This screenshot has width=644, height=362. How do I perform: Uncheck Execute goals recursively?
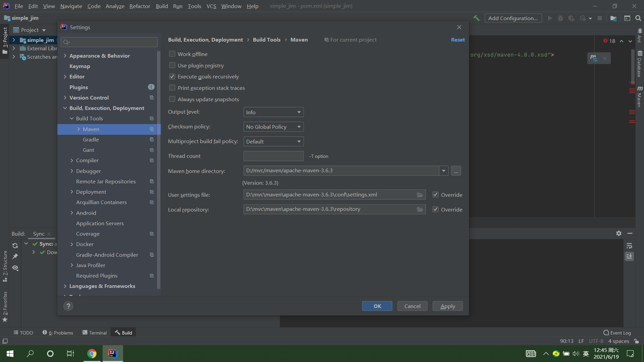pyautogui.click(x=172, y=77)
